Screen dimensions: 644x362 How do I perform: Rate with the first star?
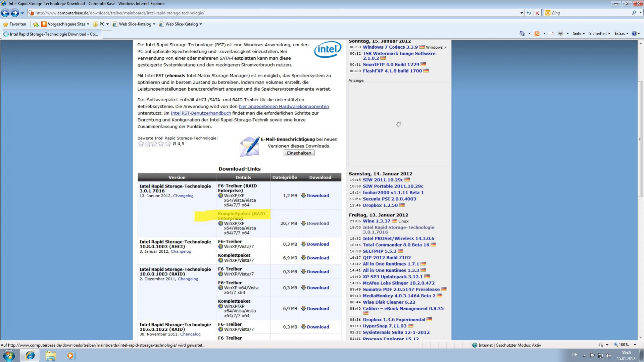click(x=141, y=144)
